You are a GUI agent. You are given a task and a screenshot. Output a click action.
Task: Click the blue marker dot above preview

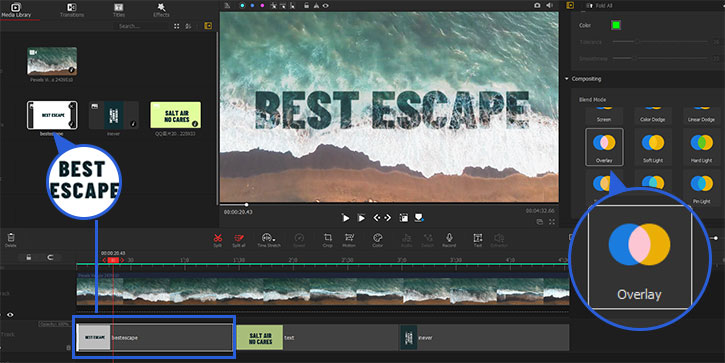[x=252, y=6]
